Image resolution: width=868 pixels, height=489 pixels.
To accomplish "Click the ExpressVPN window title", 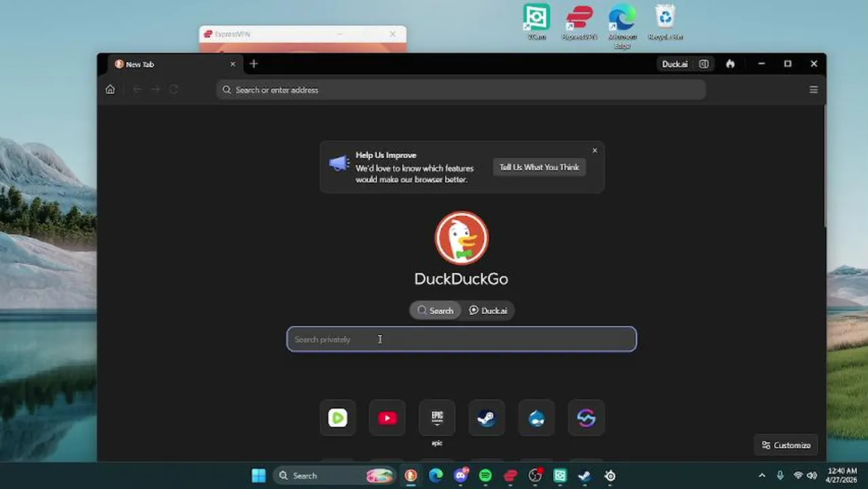I will tap(232, 34).
